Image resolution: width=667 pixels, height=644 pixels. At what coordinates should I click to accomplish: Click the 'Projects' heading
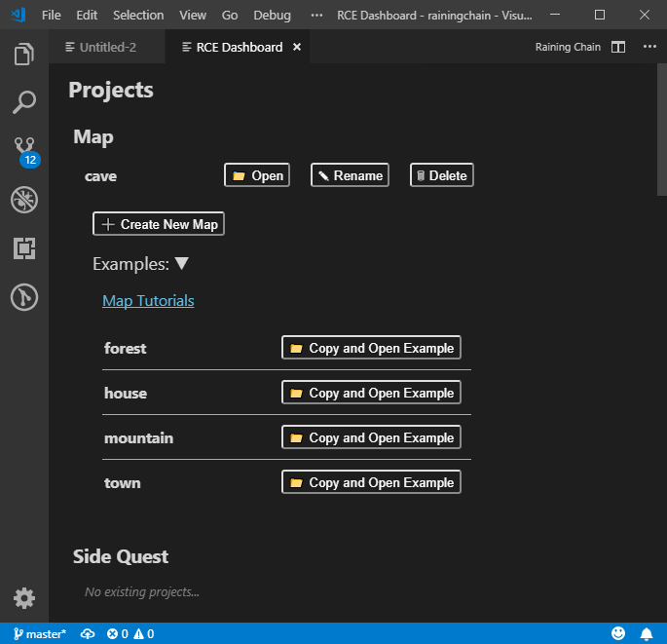click(111, 90)
